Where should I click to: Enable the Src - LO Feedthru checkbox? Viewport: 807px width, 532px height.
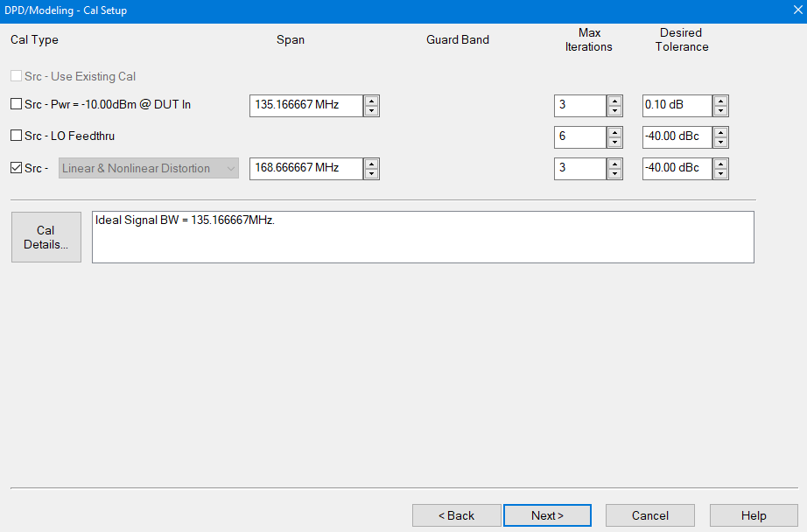(x=16, y=136)
